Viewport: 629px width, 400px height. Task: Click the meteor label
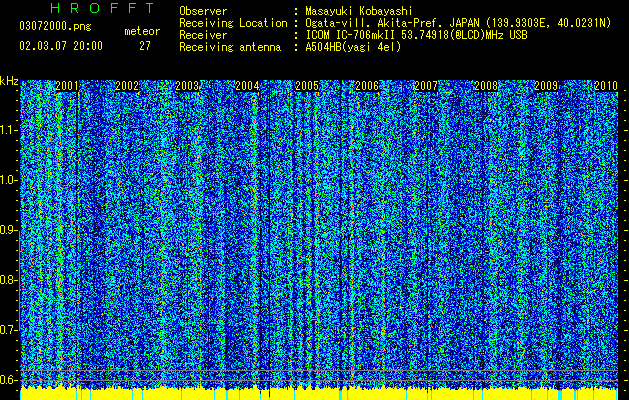142,31
